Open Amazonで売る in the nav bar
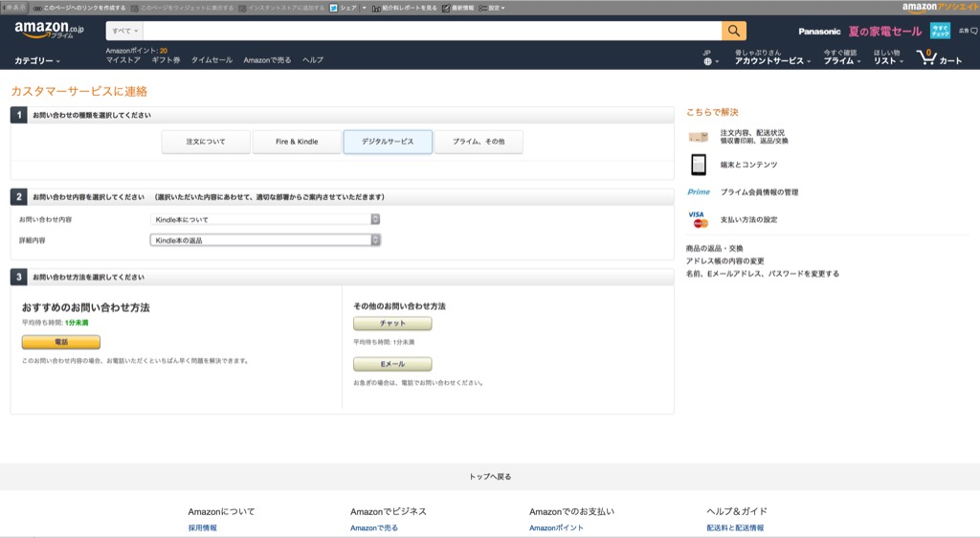 pyautogui.click(x=268, y=60)
